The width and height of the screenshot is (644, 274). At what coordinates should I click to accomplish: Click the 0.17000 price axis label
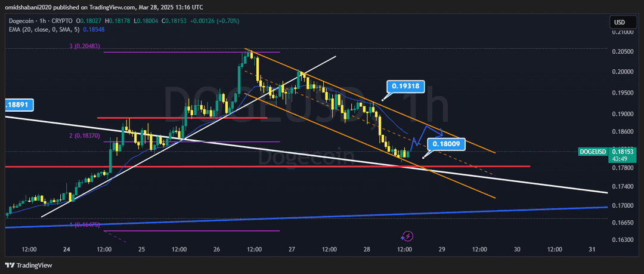[621, 206]
